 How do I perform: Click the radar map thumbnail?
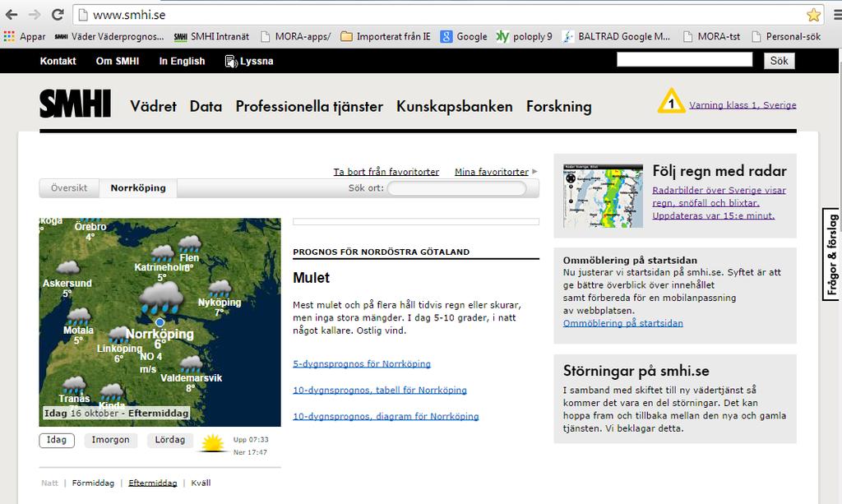coord(603,196)
